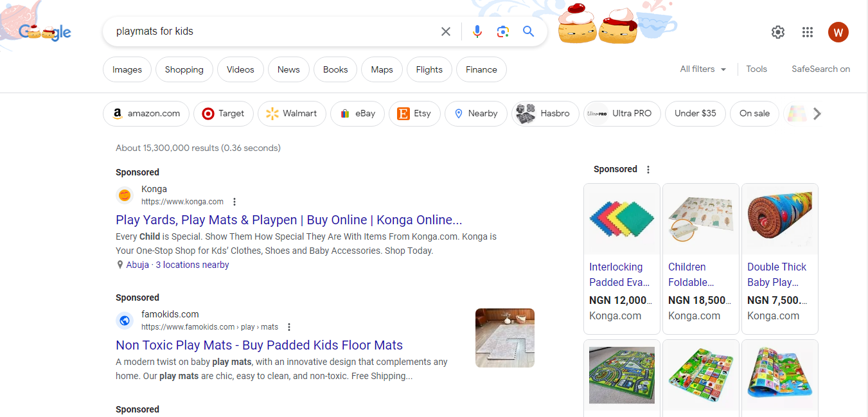Click the pastry doodle characters
The width and height of the screenshot is (868, 417).
[598, 23]
